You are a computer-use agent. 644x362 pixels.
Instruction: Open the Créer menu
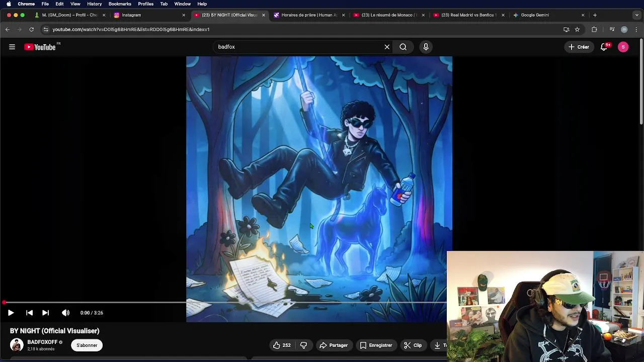coord(579,47)
